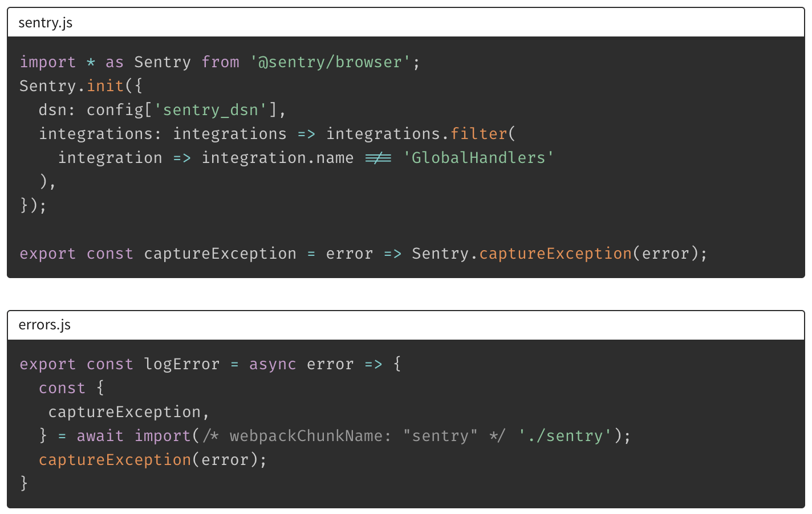This screenshot has height=514, width=812.
Task: Select the 'GlobalHandlers' string literal
Action: pyautogui.click(x=478, y=158)
